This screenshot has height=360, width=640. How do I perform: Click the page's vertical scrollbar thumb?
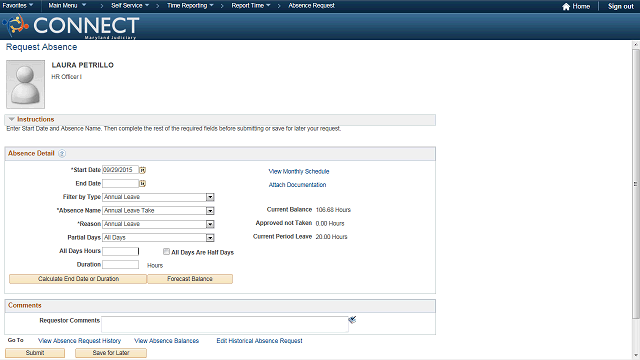pos(636,184)
